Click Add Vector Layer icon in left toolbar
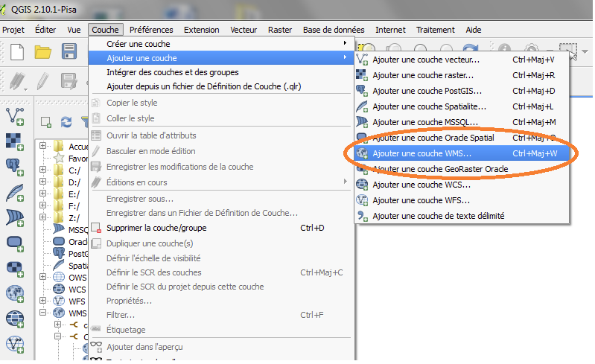 15,115
